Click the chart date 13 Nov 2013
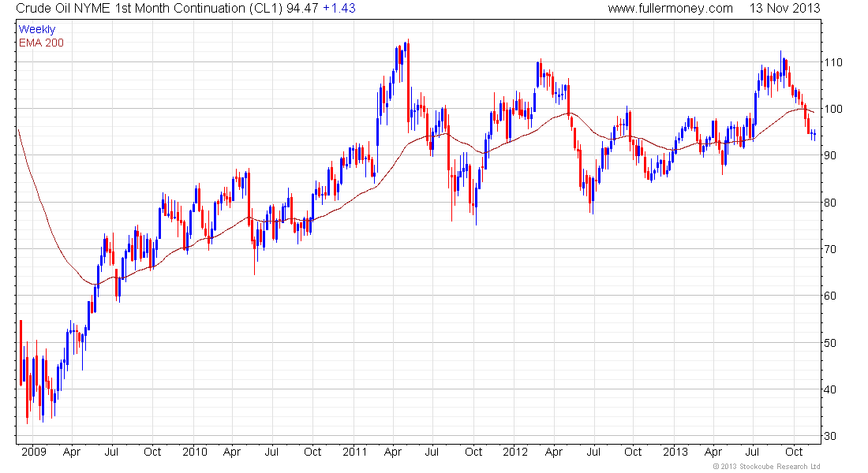868x473 pixels. pyautogui.click(x=785, y=9)
